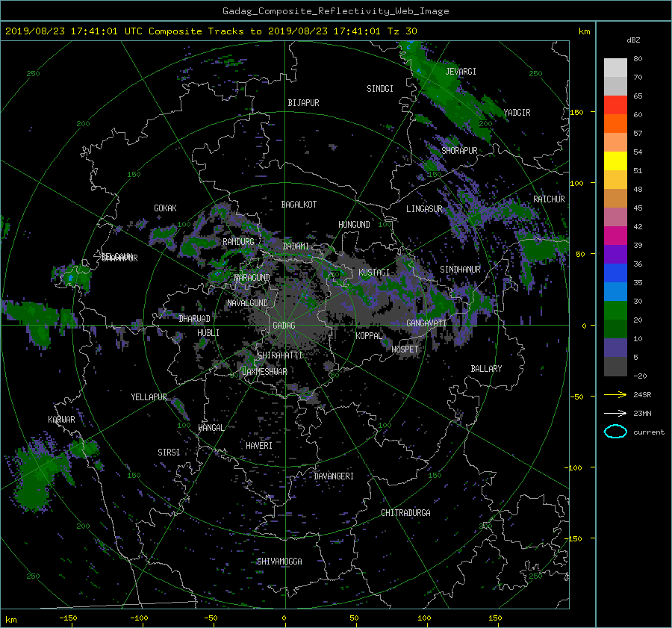Click the blue 36 dBZ legend swatch
The image size is (672, 628).
click(615, 273)
